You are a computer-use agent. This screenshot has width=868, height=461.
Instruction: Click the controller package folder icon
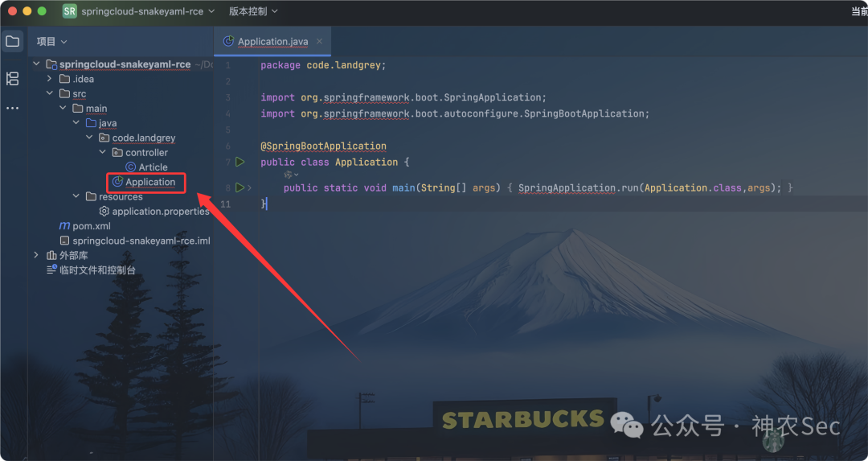[x=117, y=152]
